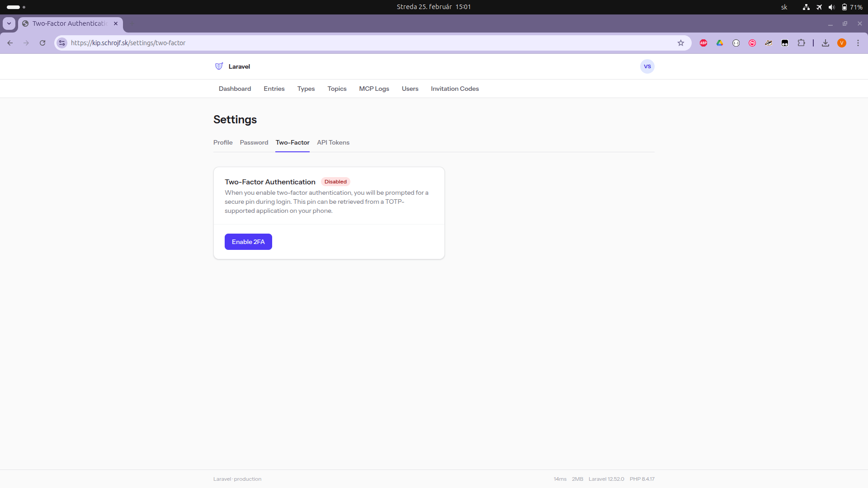
Task: Select the Two-Factor settings tab
Action: [292, 143]
